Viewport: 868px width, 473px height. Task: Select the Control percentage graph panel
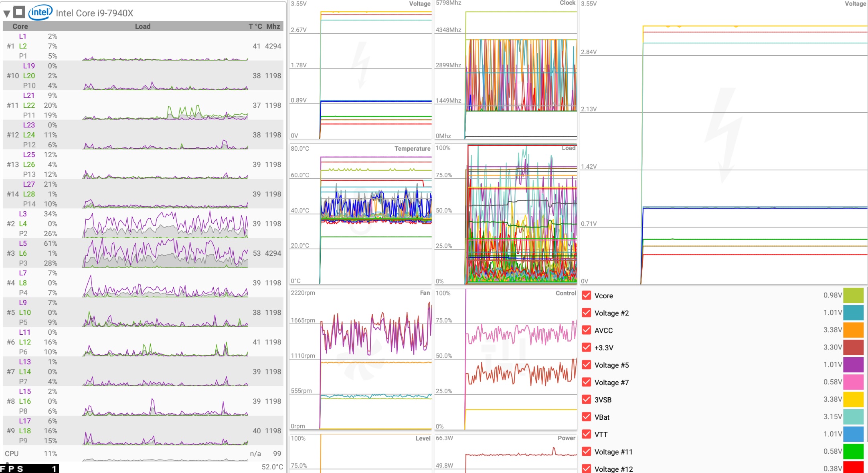tap(506, 360)
